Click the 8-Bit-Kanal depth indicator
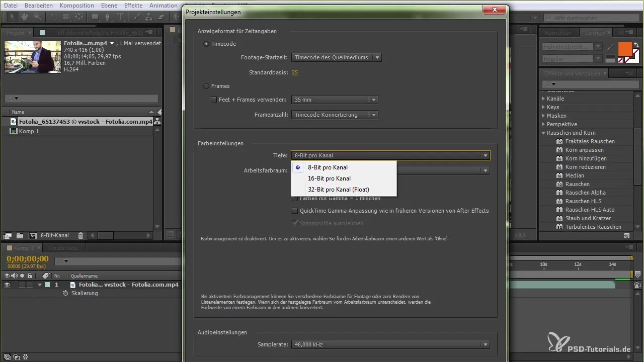The image size is (644, 362). tap(55, 235)
